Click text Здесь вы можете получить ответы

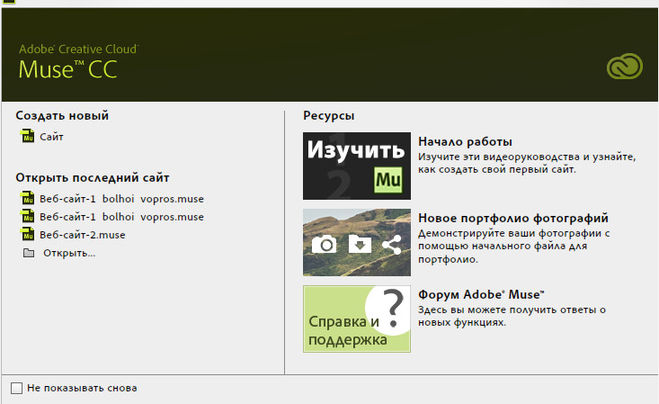click(x=512, y=316)
